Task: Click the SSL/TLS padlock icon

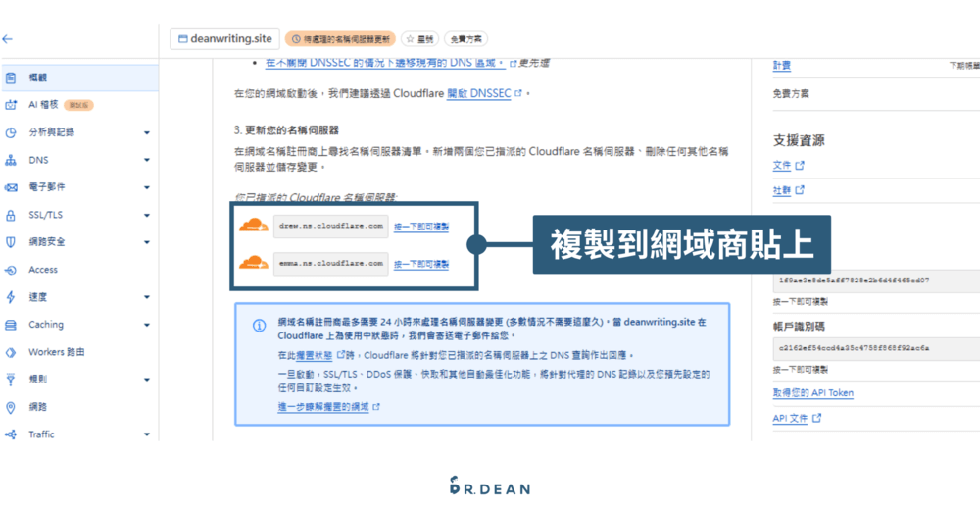Action: [11, 215]
